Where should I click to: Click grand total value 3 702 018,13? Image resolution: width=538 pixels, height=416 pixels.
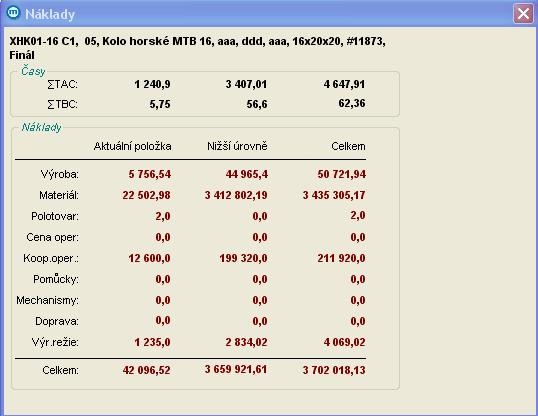click(334, 370)
